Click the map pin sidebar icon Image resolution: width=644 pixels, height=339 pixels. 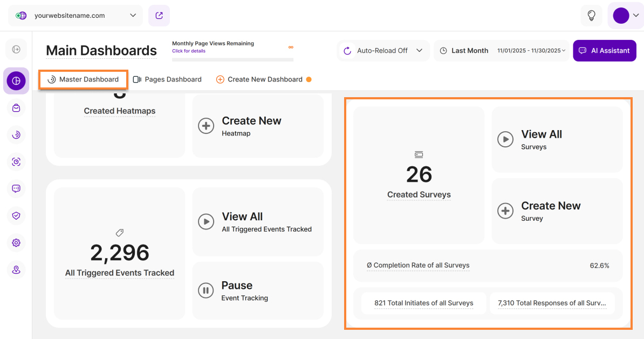(16, 270)
